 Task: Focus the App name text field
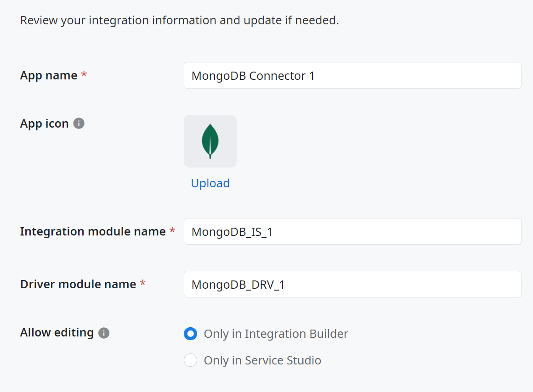[352, 75]
